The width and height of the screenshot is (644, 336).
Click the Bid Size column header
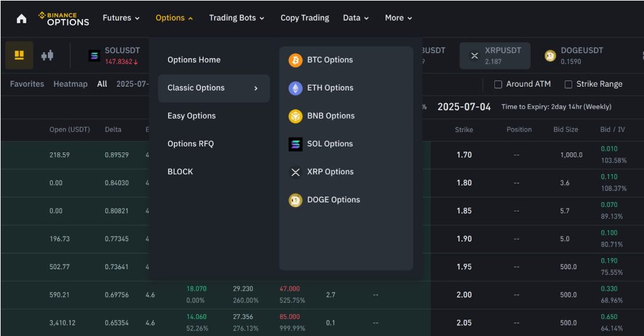click(x=565, y=130)
